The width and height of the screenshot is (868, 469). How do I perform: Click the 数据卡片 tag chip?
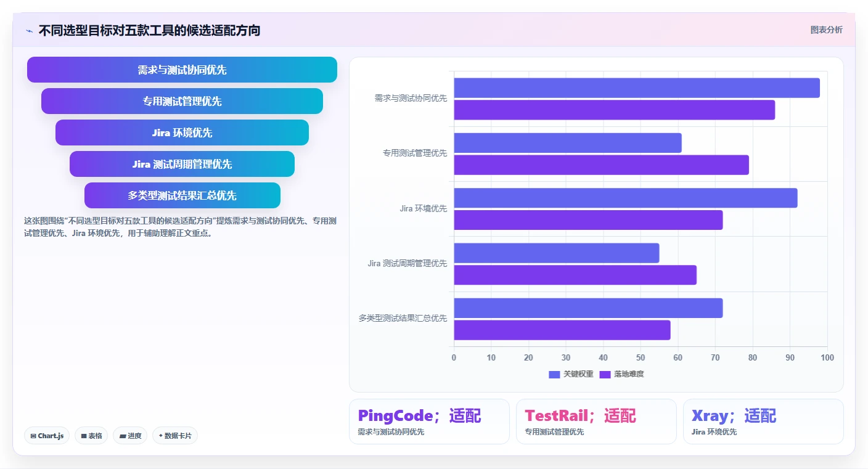[175, 436]
